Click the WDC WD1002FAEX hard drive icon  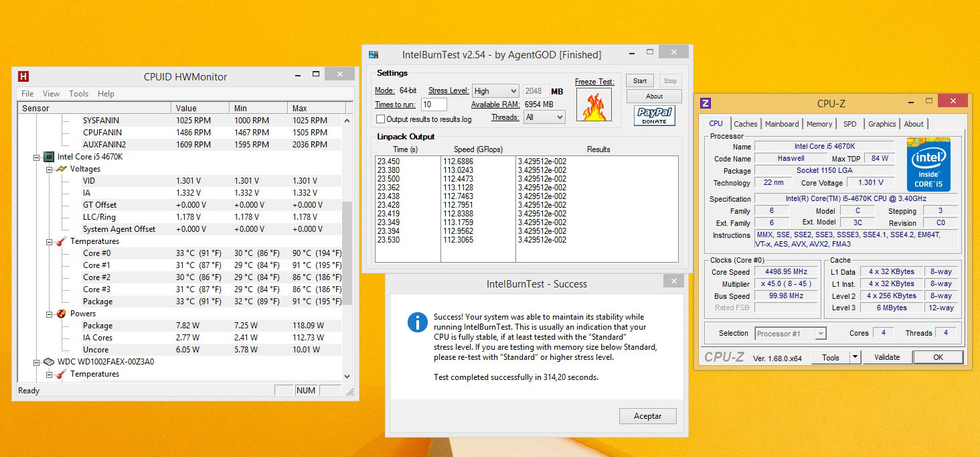(x=49, y=362)
